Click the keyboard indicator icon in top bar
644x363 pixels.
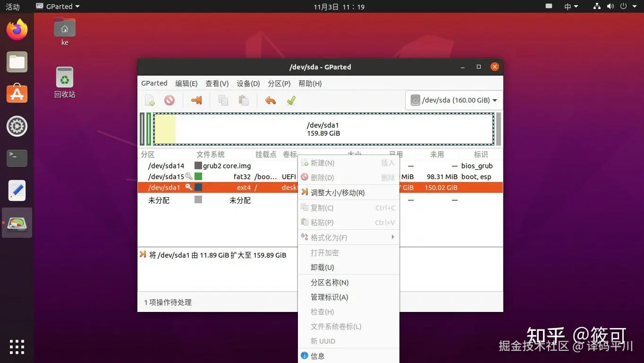[x=549, y=6]
